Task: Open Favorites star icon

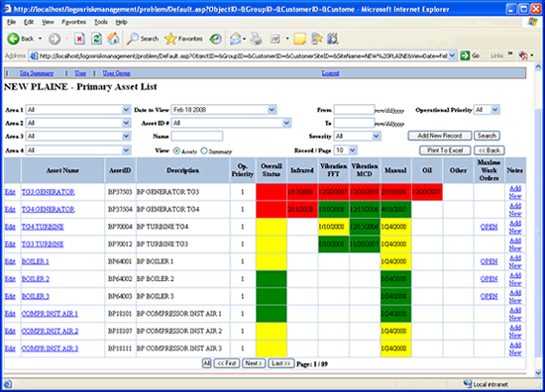Action: [170, 39]
